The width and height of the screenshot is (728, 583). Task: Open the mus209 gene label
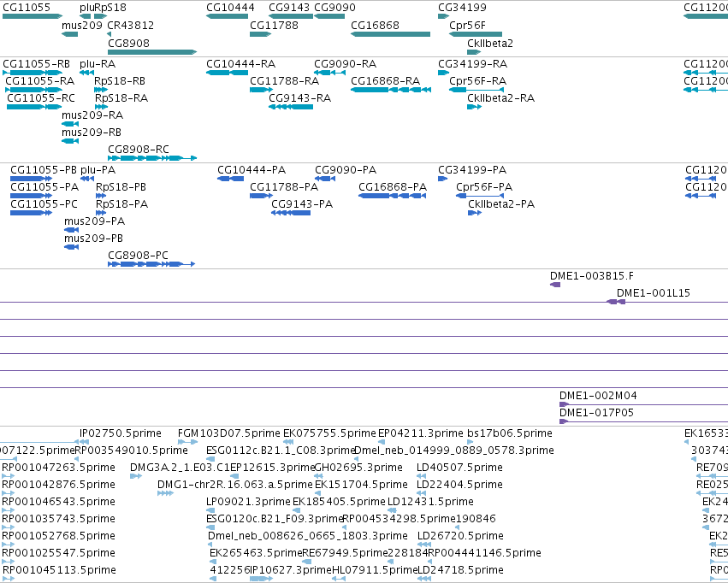82,25
